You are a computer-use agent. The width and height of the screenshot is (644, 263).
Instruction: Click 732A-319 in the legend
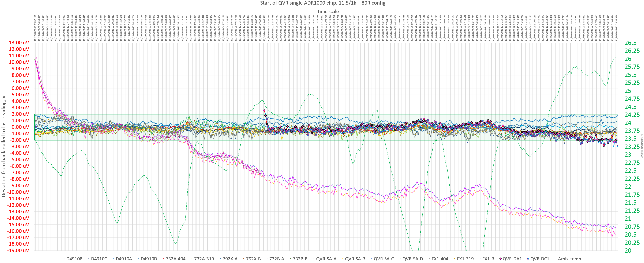(x=202, y=259)
